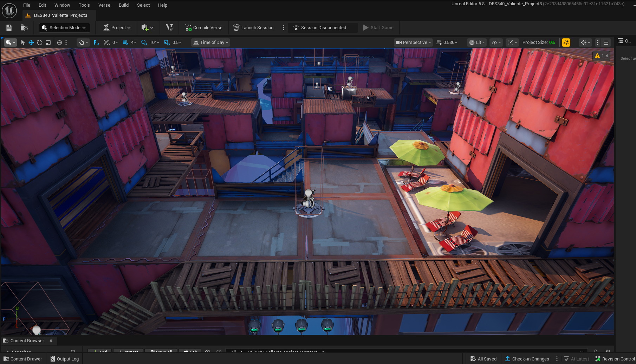Click Launch Session button
Screen dimensions: 636x364
pos(253,28)
